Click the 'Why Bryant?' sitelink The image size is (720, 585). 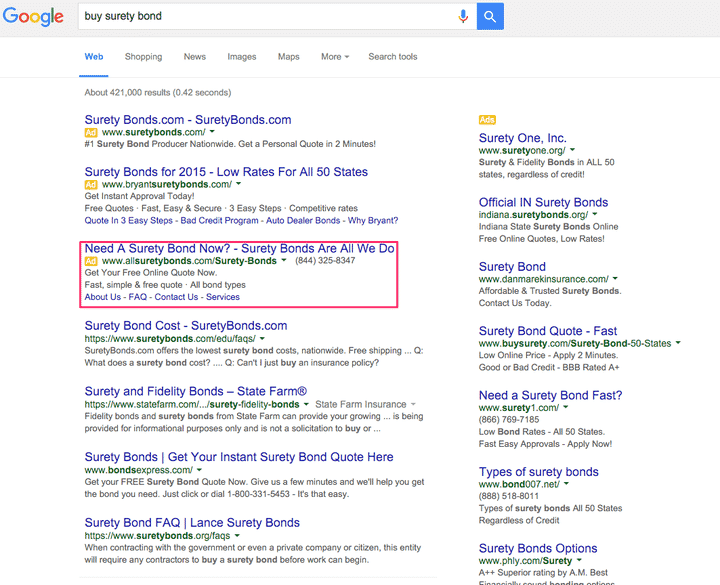(373, 220)
